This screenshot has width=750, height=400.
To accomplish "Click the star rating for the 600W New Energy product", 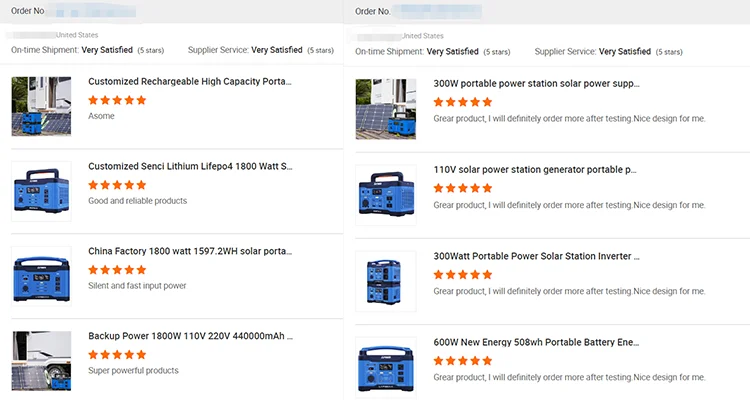I will (x=463, y=361).
